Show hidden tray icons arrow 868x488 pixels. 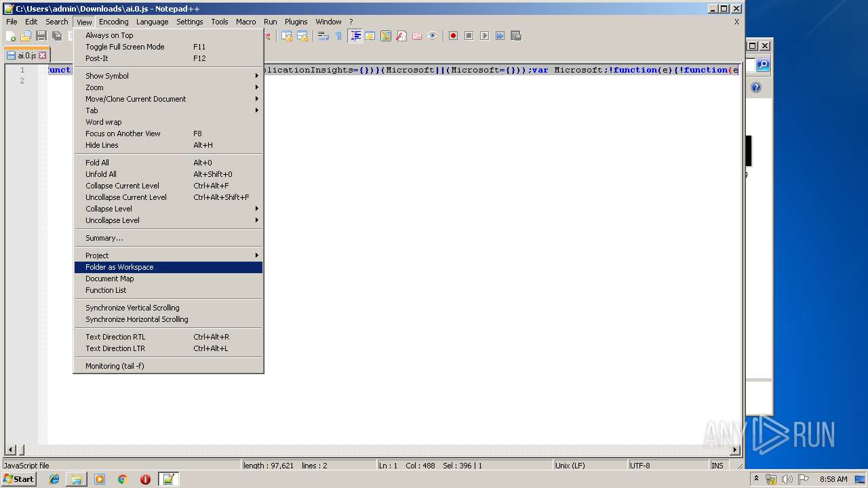[x=756, y=479]
